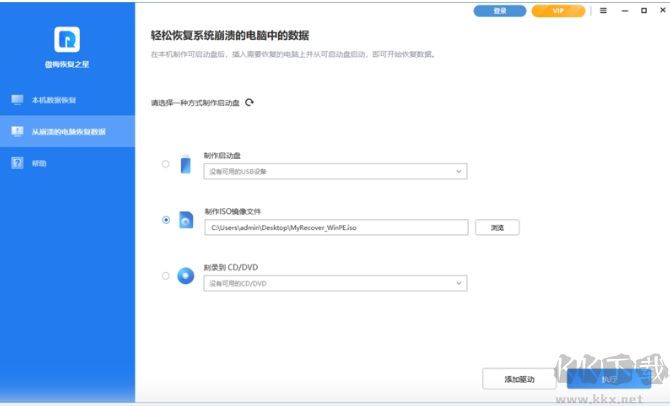Select the 制作ISO镜像文件 radio option
This screenshot has height=406, width=670.
(x=166, y=220)
